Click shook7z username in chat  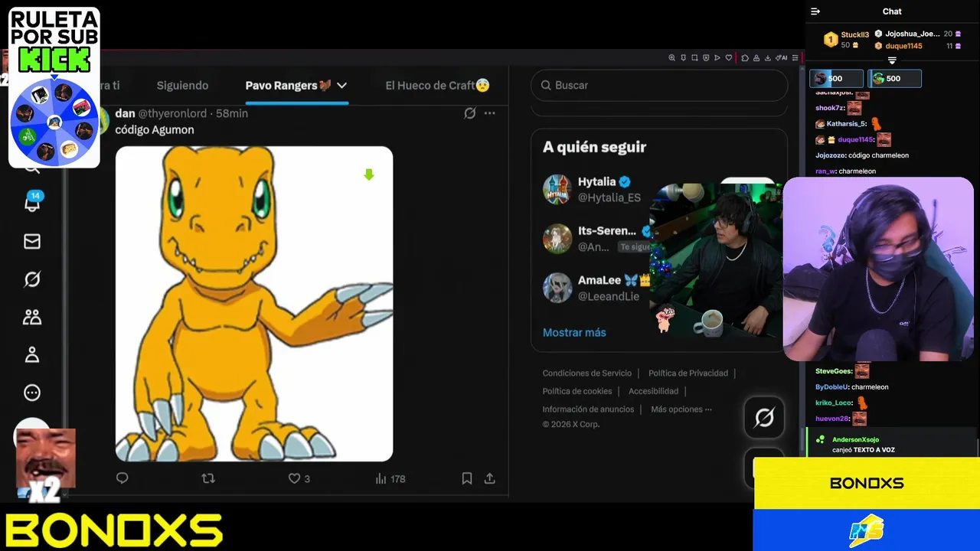[830, 108]
